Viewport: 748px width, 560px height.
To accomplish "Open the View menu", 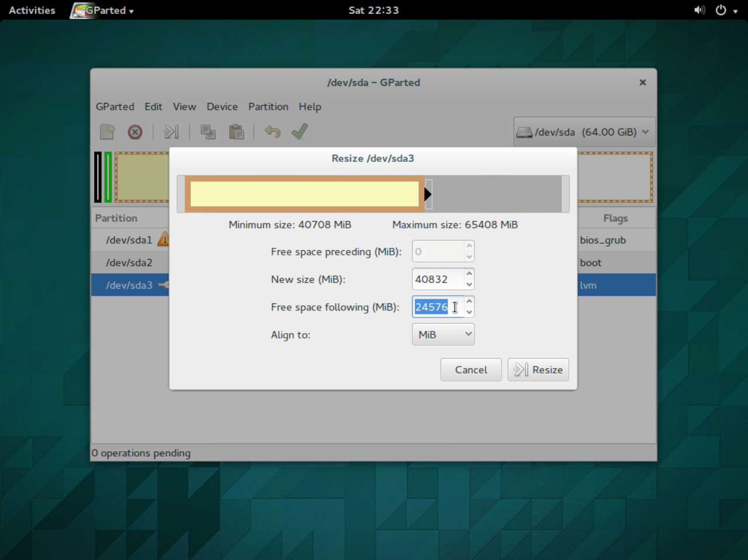I will coord(185,106).
